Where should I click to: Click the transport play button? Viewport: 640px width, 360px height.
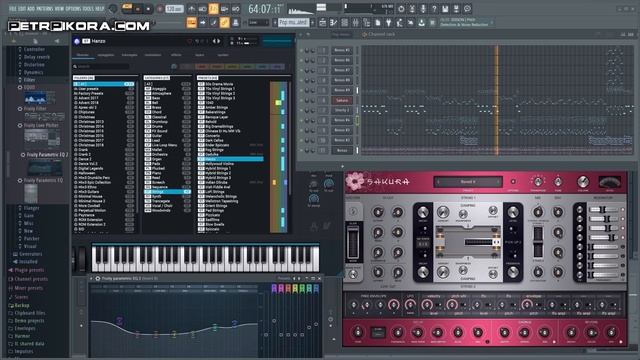click(138, 9)
